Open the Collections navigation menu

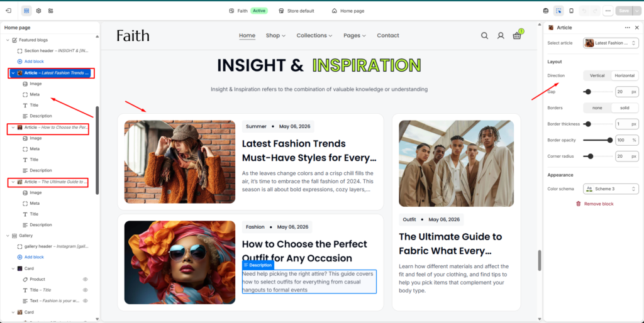click(x=314, y=36)
